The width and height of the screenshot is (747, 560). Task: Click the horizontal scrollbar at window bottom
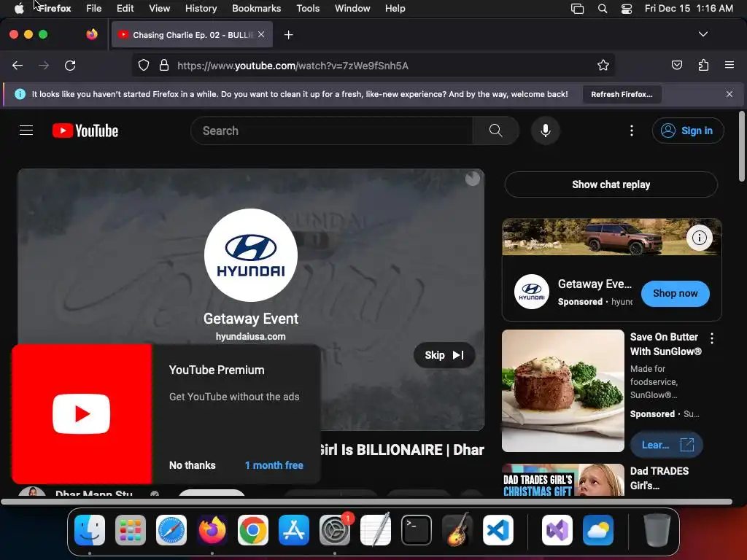tap(366, 502)
